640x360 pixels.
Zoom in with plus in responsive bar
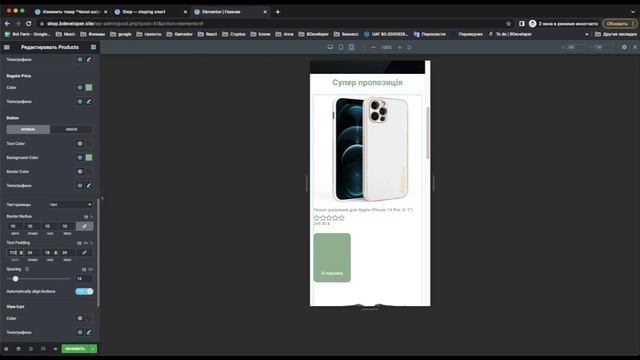[400, 47]
